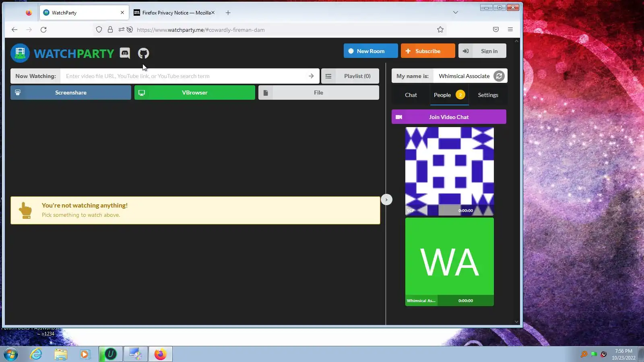Open the list all tabs dropdown
Viewport: 644px width, 362px height.
click(x=456, y=12)
